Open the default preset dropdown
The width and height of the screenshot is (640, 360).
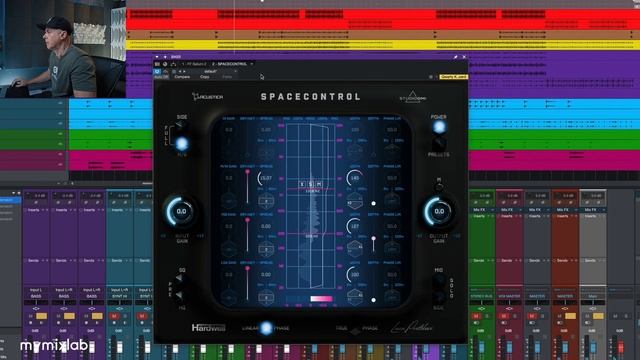click(235, 71)
